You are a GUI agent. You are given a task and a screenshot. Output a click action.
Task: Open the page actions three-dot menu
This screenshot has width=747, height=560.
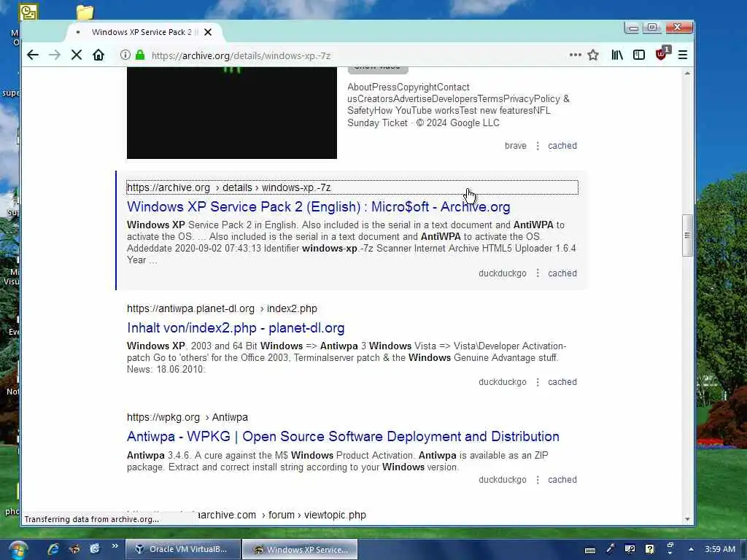point(575,55)
